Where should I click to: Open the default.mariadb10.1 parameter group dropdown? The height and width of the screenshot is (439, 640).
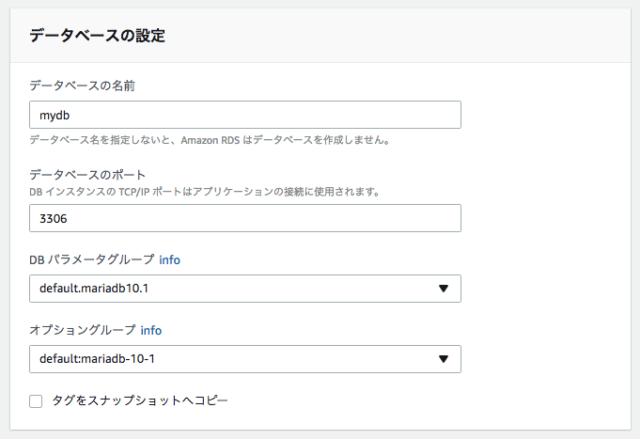point(245,288)
